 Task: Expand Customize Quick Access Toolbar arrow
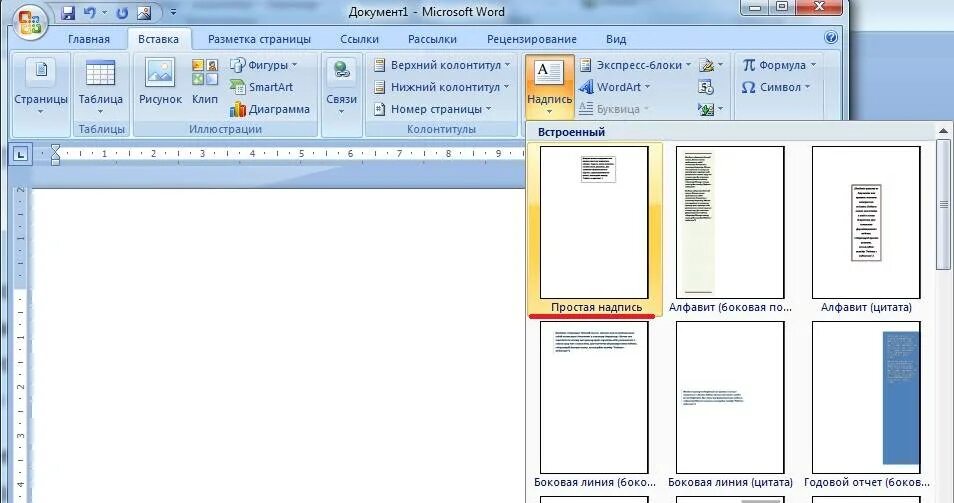click(x=173, y=12)
